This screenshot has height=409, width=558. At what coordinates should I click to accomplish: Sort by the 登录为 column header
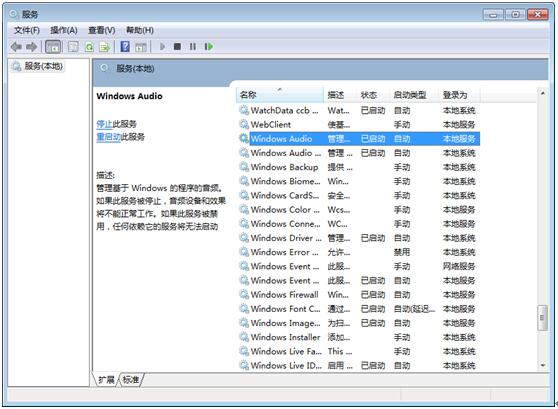click(x=459, y=95)
